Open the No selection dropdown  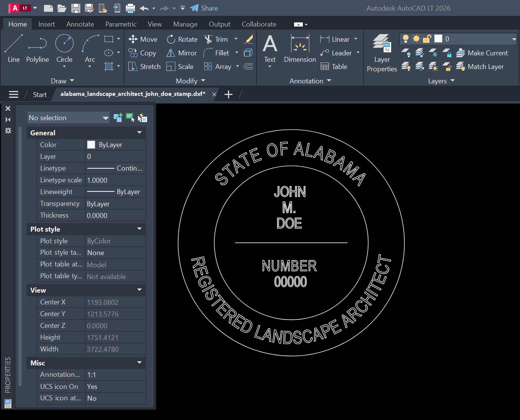click(x=69, y=118)
